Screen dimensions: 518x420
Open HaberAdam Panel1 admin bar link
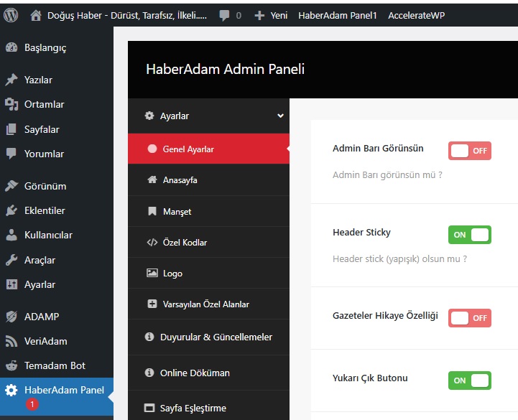(337, 16)
